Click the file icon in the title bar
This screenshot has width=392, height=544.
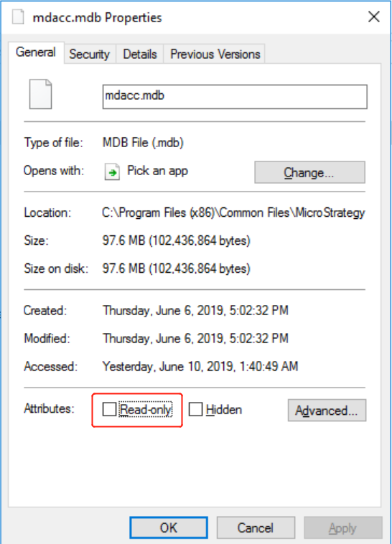pyautogui.click(x=18, y=17)
